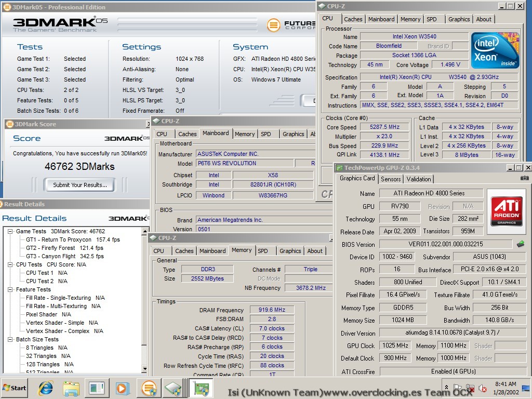This screenshot has width=532, height=399.
Task: Select GT3 - Canyon Flight result row
Action: tap(65, 256)
